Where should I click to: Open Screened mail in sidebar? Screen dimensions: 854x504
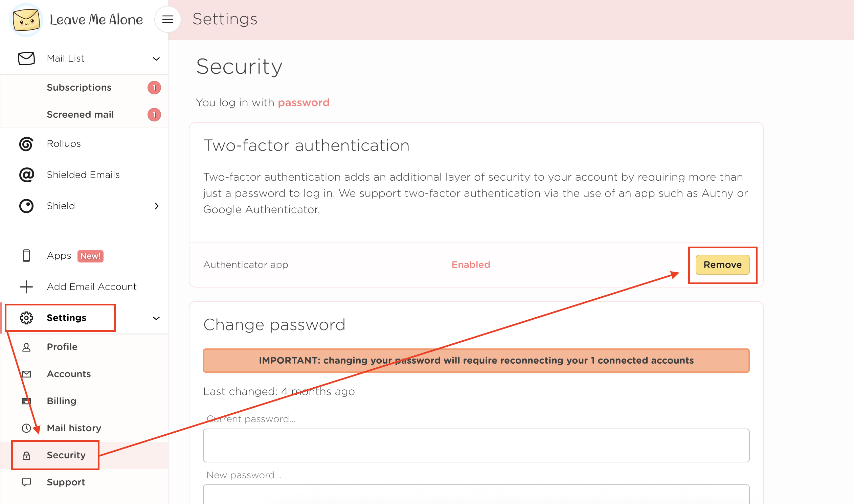tap(81, 115)
